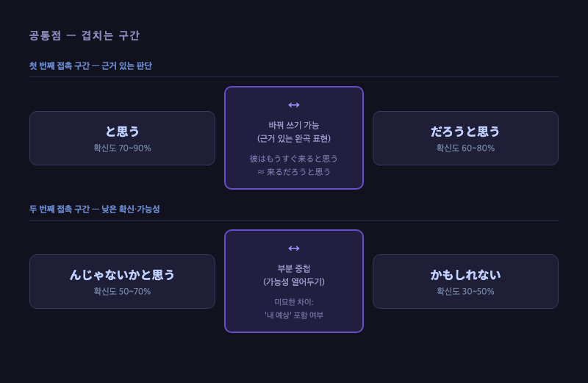Click the 부분 중첩 center card

(294, 281)
